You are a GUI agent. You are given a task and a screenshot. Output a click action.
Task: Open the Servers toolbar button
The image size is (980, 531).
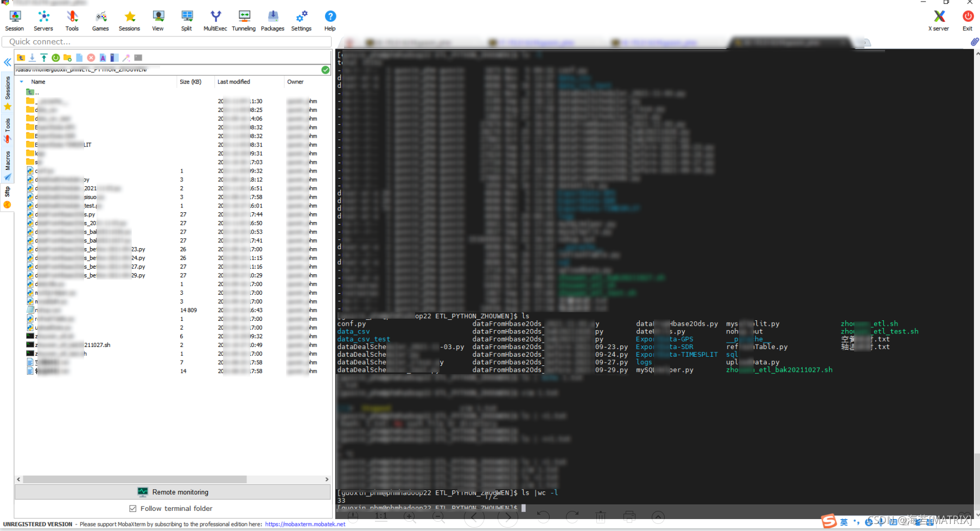coord(43,21)
